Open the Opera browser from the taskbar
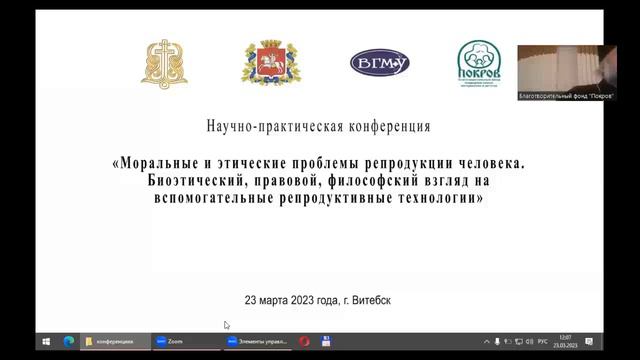This screenshot has width=640, height=360. click(x=304, y=341)
